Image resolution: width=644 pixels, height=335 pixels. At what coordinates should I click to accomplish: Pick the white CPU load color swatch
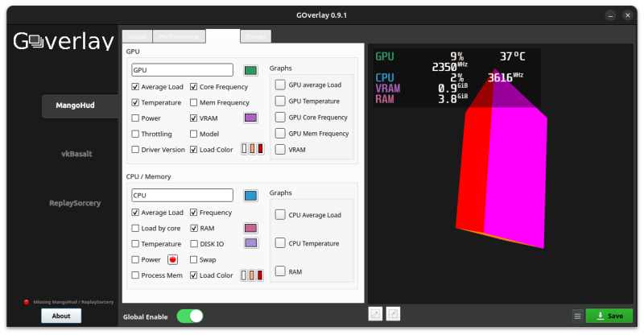(x=244, y=275)
